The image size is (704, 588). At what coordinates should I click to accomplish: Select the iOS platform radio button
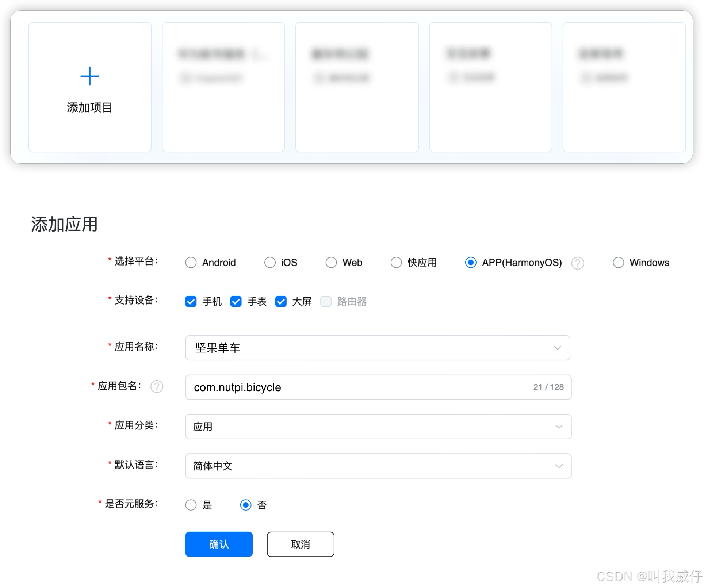click(270, 263)
